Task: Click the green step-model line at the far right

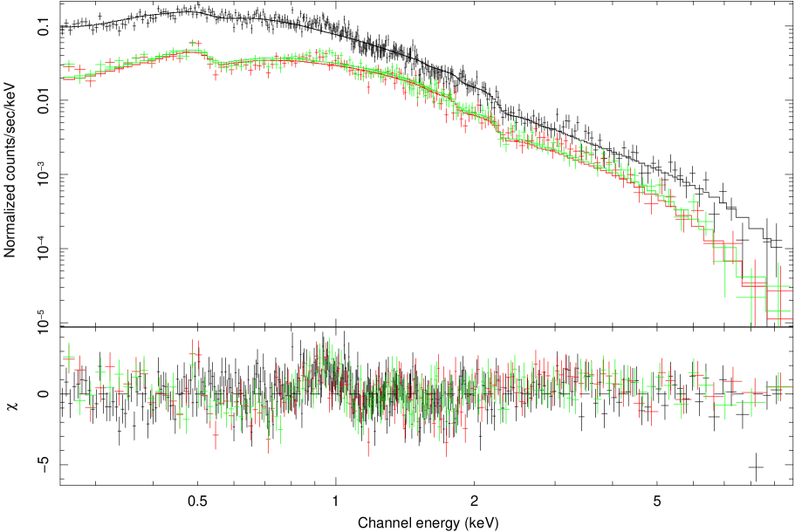Action: click(778, 311)
